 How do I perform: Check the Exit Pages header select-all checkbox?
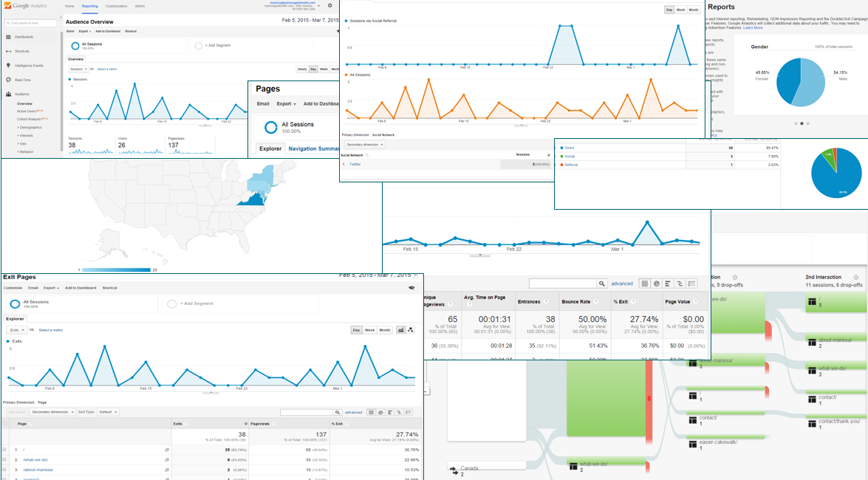click(5, 424)
